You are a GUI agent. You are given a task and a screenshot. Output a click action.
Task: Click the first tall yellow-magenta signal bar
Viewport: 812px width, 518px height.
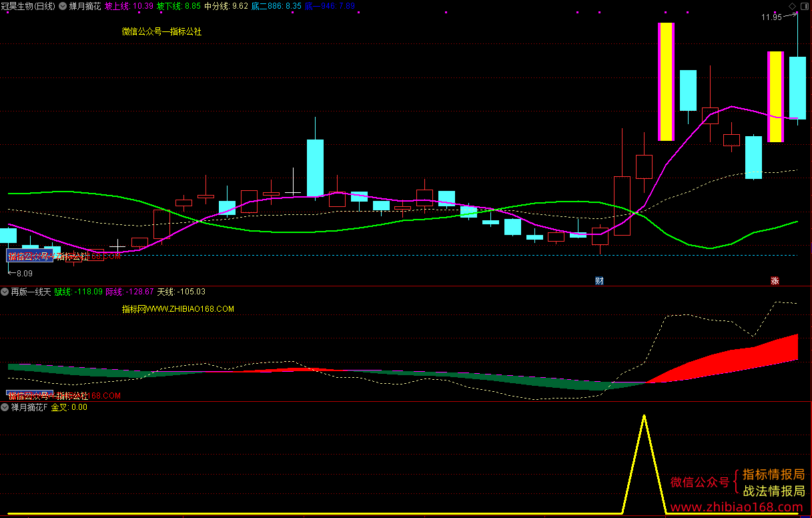click(x=666, y=81)
